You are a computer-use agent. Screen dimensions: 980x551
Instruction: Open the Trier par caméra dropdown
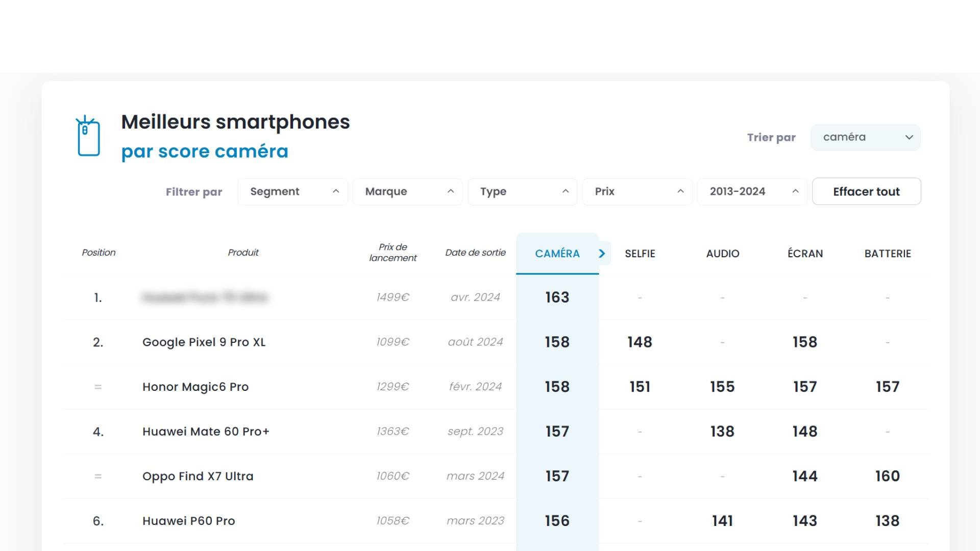865,137
